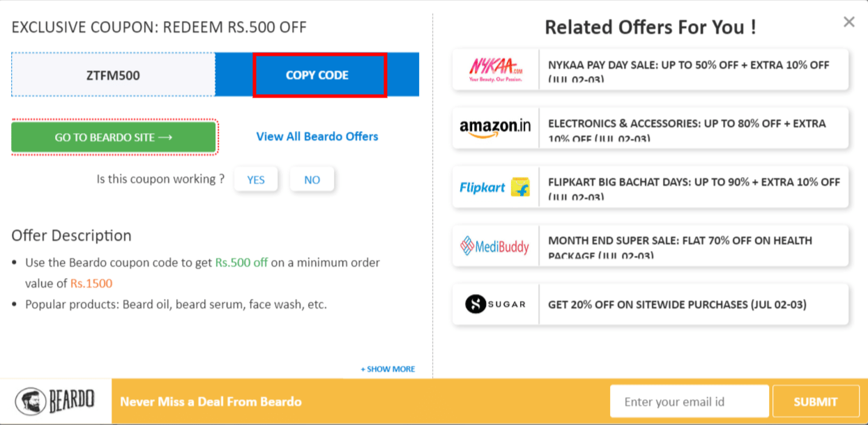Answer NO for coupon working
The image size is (868, 425).
coord(312,179)
